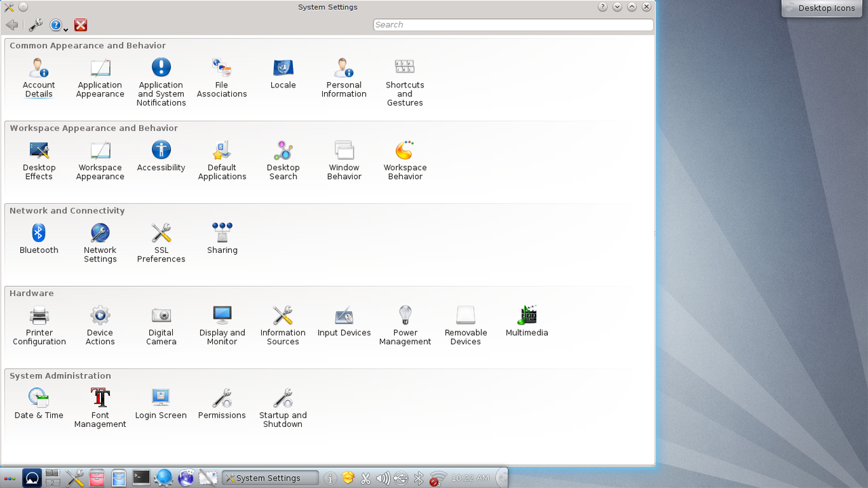Open Window Behavior settings
This screenshot has height=488, width=868.
344,161
